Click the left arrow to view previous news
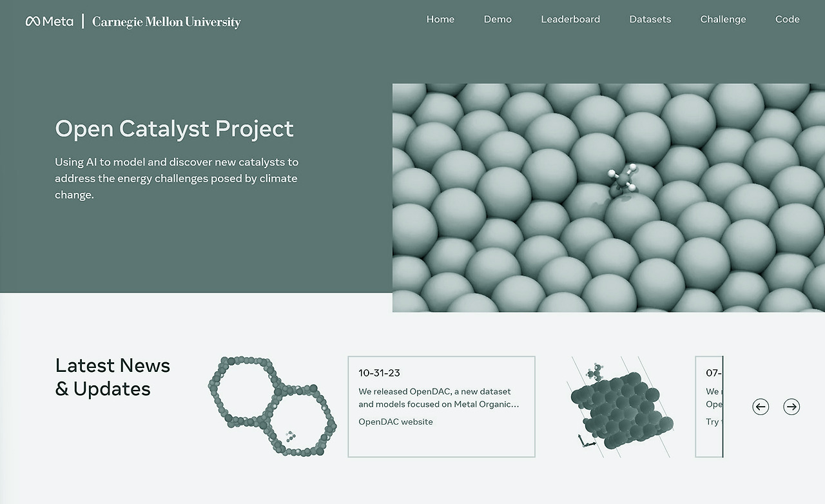This screenshot has width=825, height=504. (761, 407)
